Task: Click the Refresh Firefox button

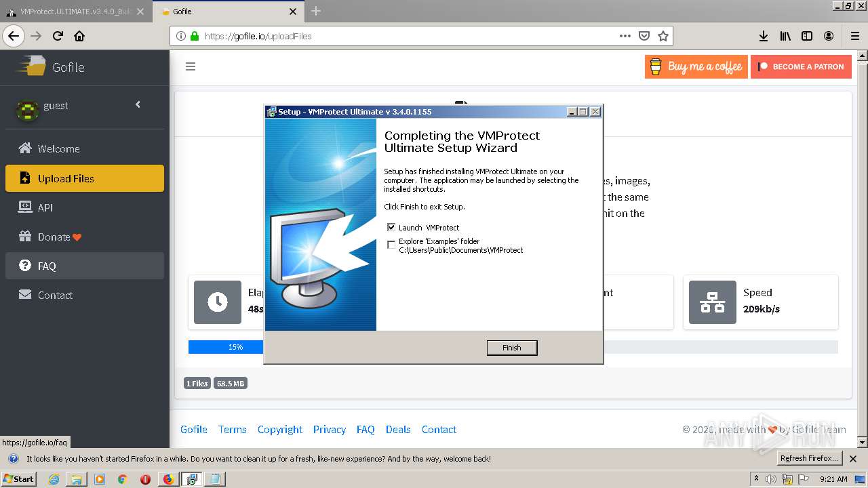Action: point(809,458)
